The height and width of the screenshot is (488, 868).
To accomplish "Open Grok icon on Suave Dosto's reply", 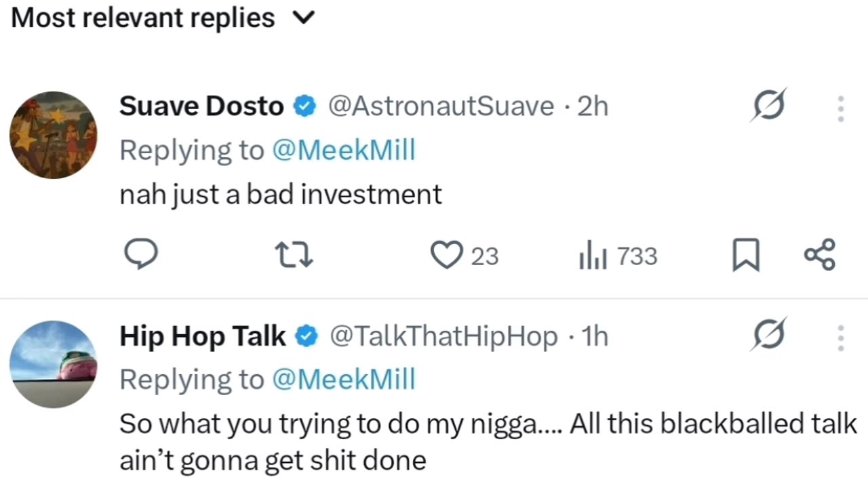I will [x=768, y=106].
